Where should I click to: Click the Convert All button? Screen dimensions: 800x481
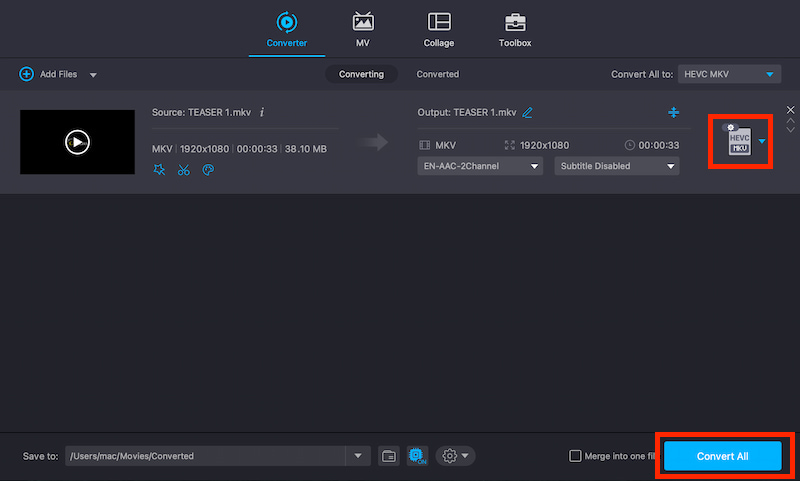tap(722, 456)
